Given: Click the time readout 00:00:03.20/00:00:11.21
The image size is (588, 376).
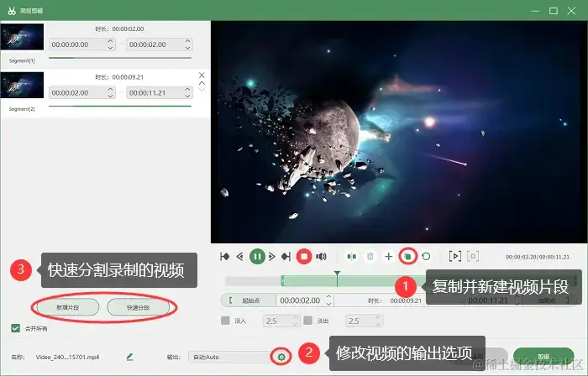Looking at the screenshot, I should 538,257.
